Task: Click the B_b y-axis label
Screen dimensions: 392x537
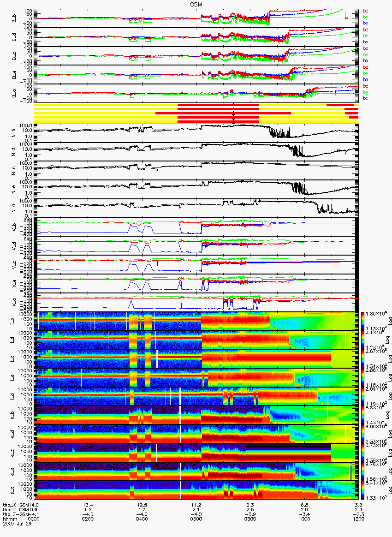Action: (x=14, y=18)
